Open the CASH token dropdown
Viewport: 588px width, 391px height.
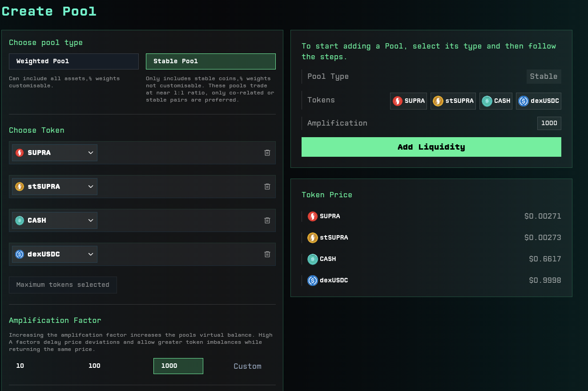click(x=55, y=220)
